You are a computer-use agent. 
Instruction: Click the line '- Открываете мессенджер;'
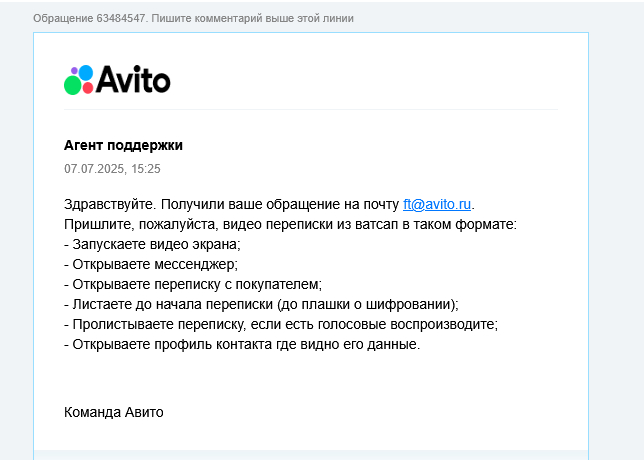(151, 264)
